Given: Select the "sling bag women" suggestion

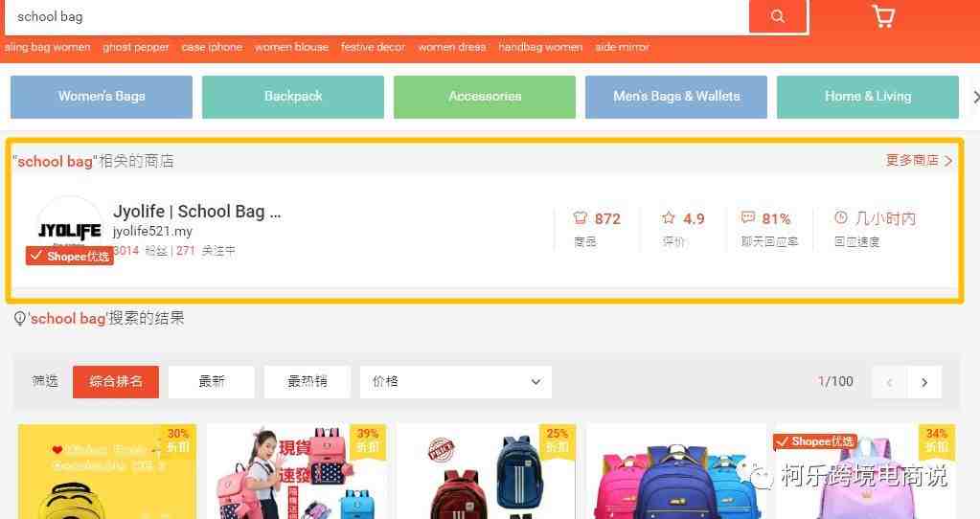Looking at the screenshot, I should tap(48, 47).
